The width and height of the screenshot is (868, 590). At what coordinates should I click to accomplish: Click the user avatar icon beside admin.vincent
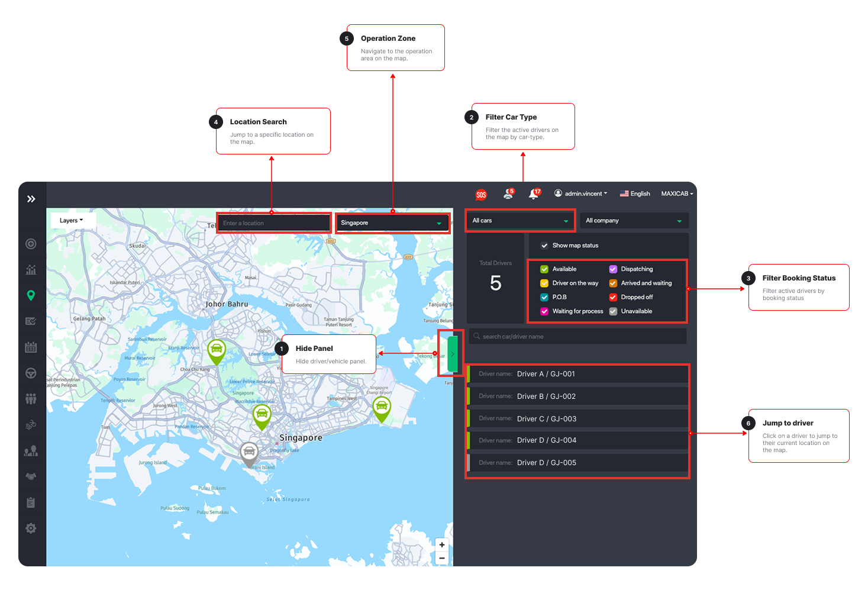[x=558, y=193]
